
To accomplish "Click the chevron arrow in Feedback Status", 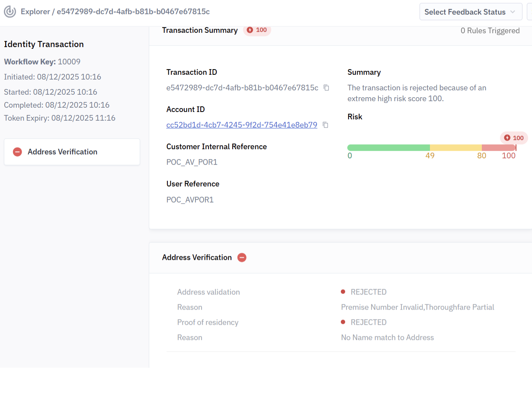I will point(513,12).
